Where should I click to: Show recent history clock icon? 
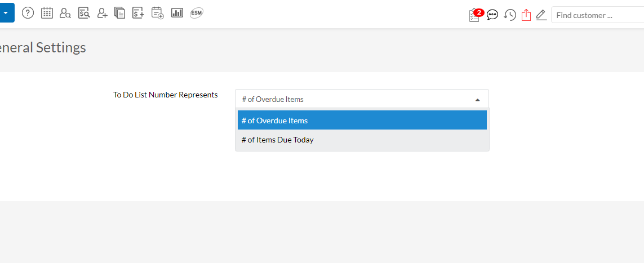point(510,15)
